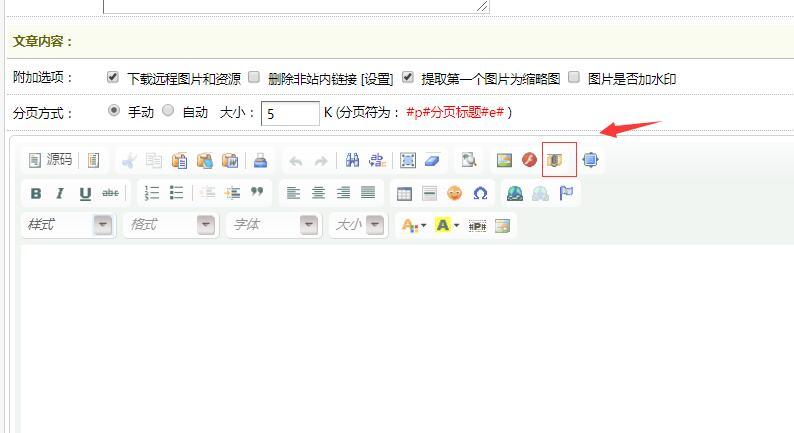Viewport: 794px width, 433px height.
Task: Select 手动 pagination radio button
Action: click(114, 110)
